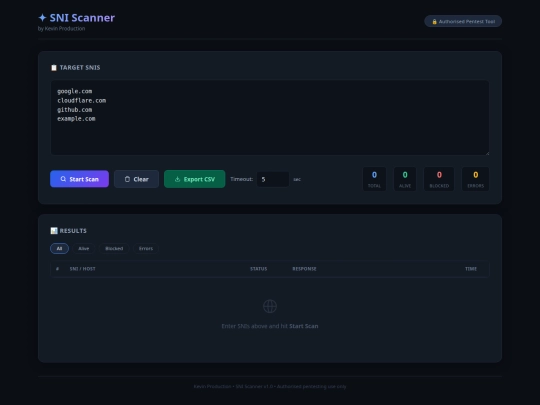The height and width of the screenshot is (405, 540).
Task: Click the textarea resize handle corner
Action: click(487, 153)
